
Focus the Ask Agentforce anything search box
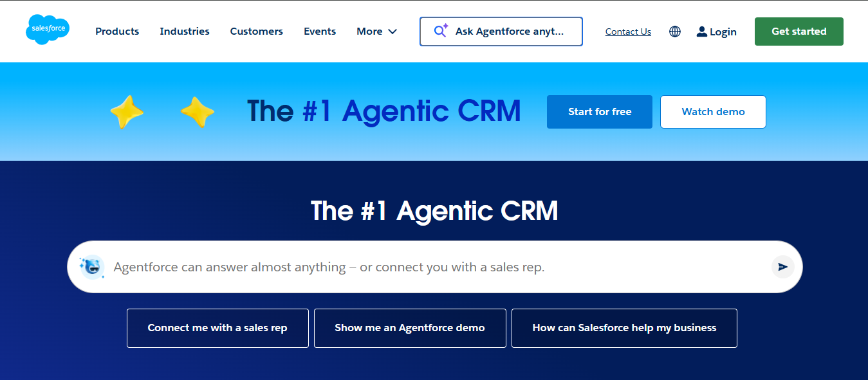[501, 32]
